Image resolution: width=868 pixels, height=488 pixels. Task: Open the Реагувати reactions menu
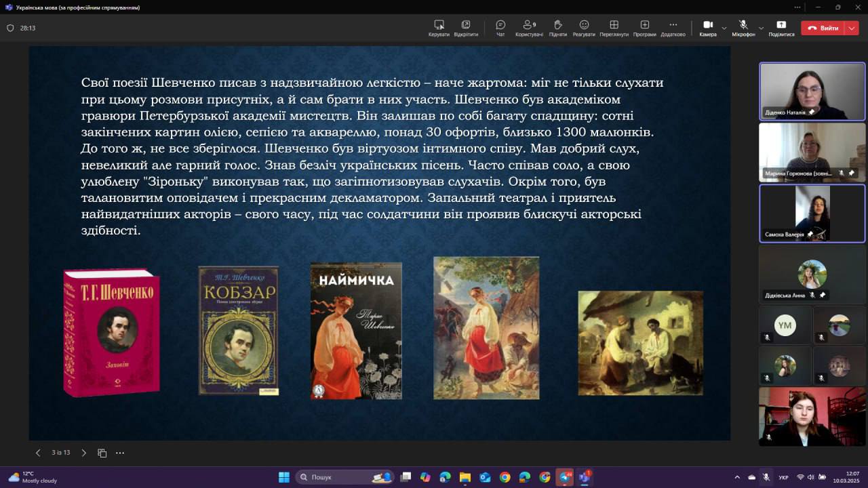pos(584,28)
